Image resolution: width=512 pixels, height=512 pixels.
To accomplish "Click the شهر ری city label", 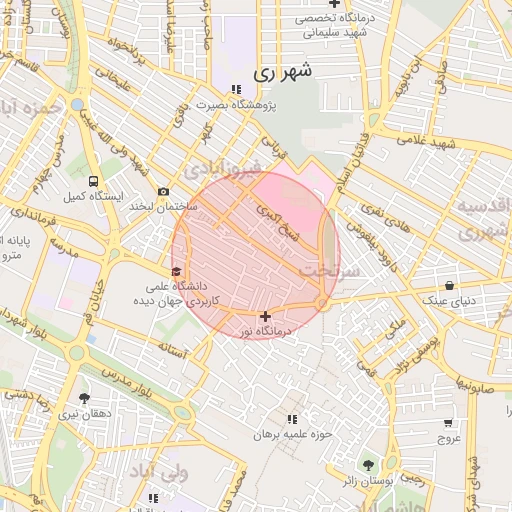I will [283, 73].
